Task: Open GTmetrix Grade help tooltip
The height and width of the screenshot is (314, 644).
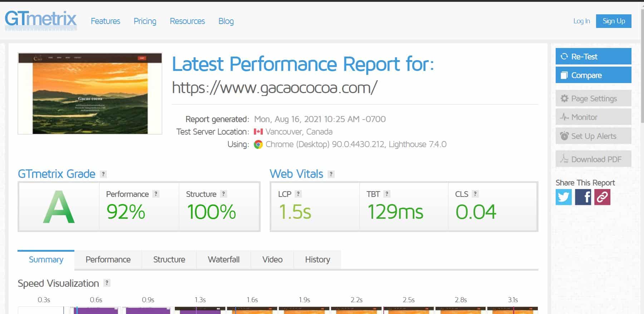Action: click(x=103, y=174)
